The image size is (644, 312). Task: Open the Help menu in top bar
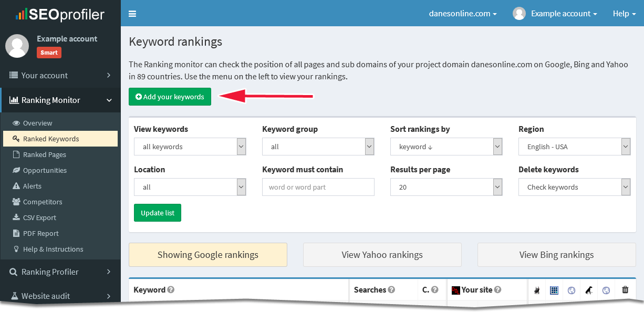click(x=624, y=14)
